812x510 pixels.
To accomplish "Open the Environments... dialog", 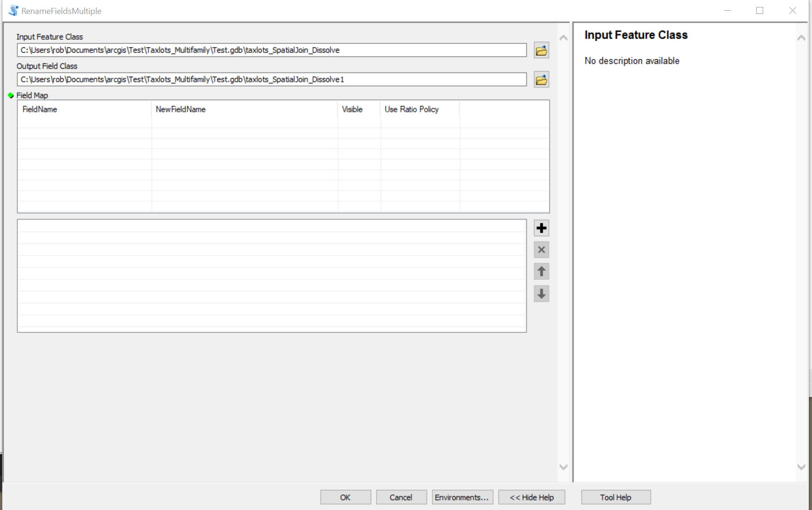I will click(x=462, y=497).
